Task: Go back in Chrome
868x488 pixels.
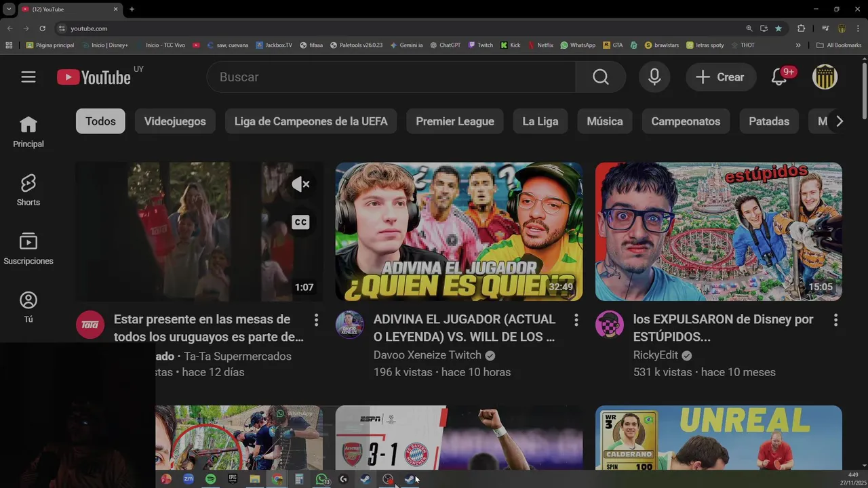Action: (9, 28)
